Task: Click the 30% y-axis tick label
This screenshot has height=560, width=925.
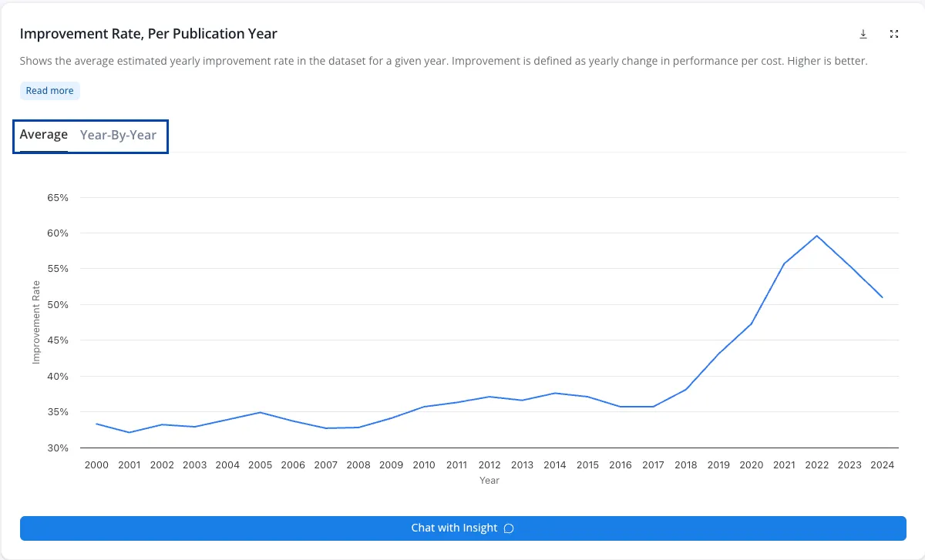Action: [58, 448]
